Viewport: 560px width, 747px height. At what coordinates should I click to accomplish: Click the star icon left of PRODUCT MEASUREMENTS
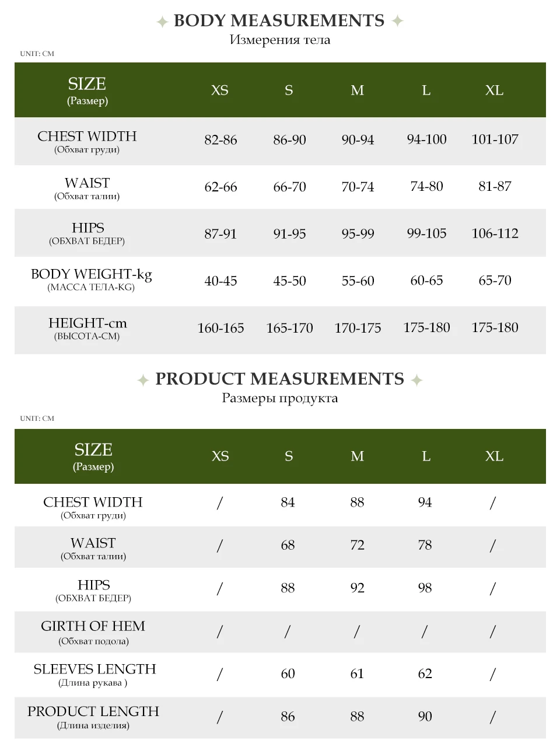tap(143, 381)
